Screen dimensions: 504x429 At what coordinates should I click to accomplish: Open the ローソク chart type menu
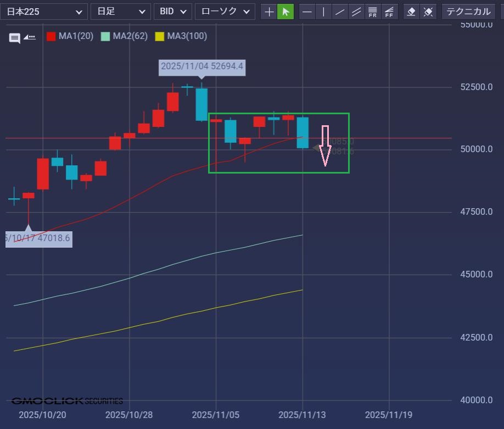coord(225,12)
